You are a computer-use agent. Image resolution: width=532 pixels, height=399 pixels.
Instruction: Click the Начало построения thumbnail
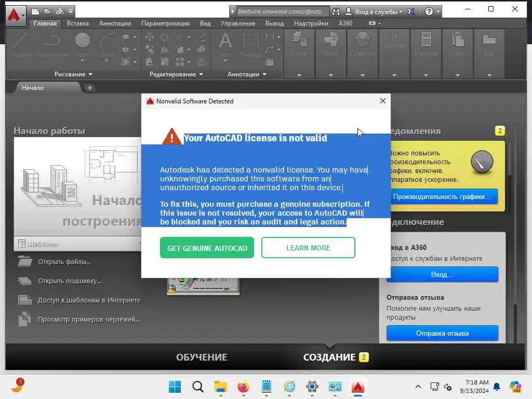(x=78, y=187)
